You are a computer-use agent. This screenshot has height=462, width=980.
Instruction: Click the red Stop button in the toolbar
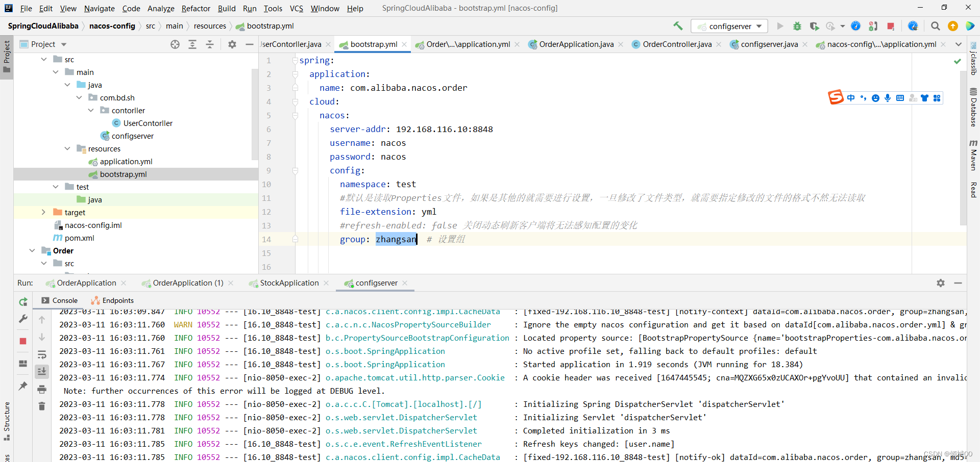tap(891, 26)
